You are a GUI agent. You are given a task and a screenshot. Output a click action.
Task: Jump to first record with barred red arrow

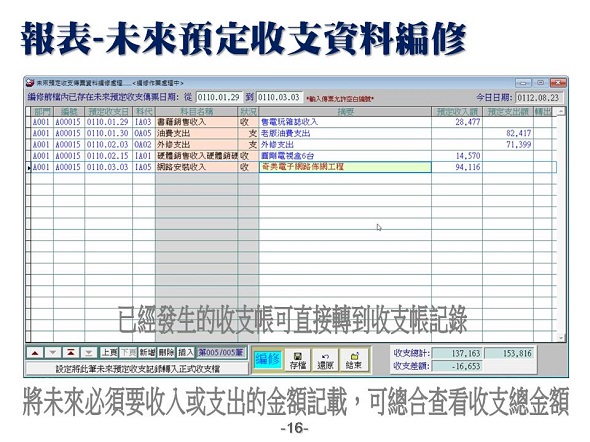click(x=71, y=353)
